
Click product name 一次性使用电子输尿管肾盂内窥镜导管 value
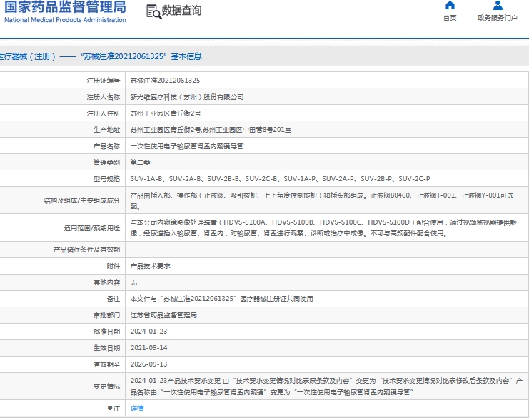coord(186,146)
